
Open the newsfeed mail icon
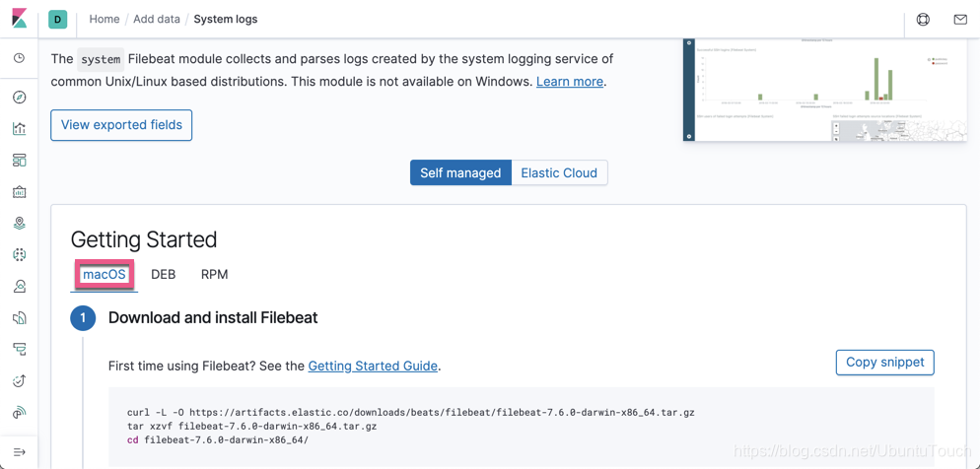[960, 20]
